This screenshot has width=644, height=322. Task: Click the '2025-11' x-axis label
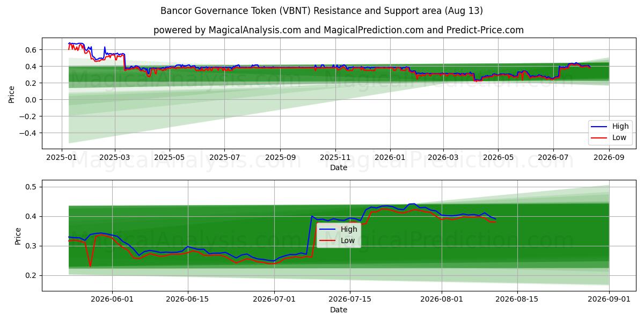click(335, 158)
